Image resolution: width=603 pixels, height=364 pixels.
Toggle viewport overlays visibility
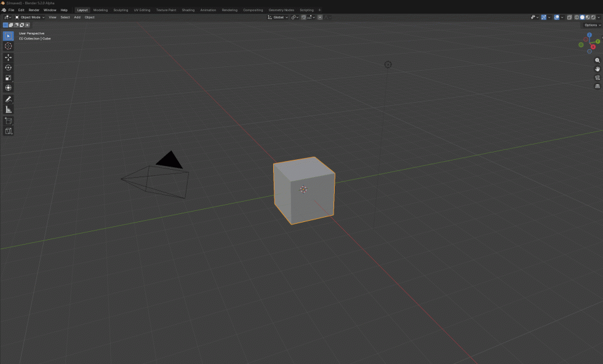557,17
